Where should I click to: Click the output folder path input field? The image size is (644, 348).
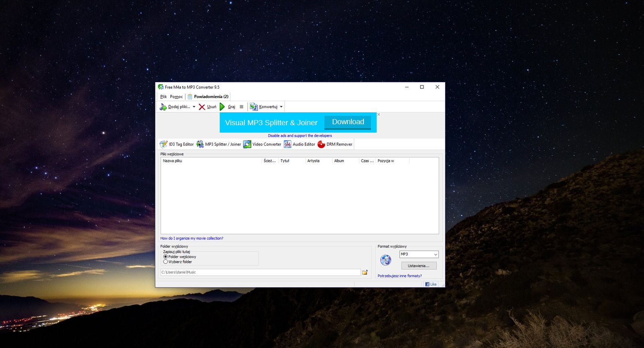[261, 272]
